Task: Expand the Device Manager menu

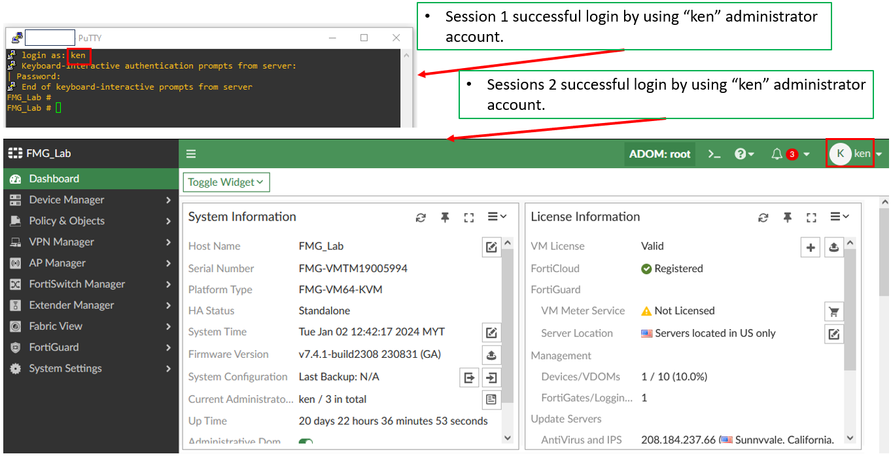Action: 90,200
